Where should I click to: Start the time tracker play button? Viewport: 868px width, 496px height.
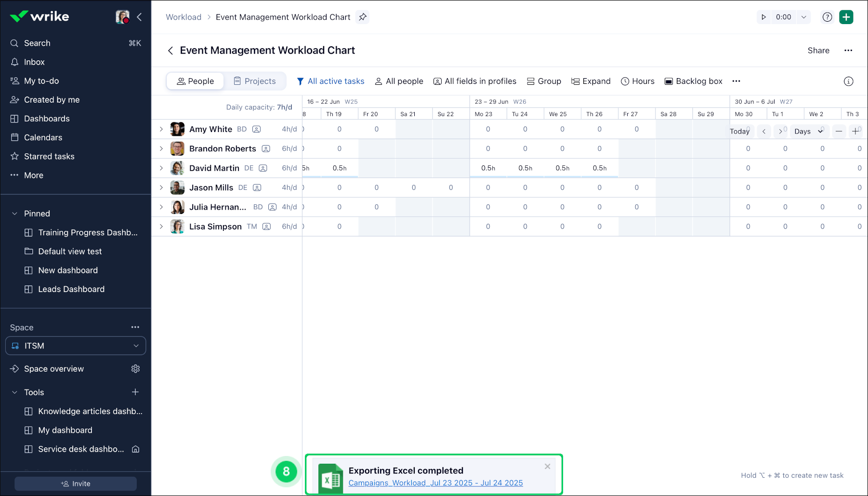click(763, 17)
